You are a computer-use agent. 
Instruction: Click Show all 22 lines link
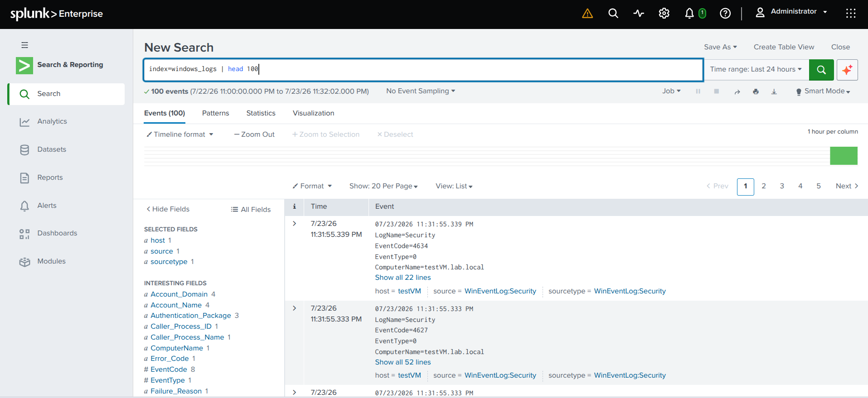pos(403,278)
